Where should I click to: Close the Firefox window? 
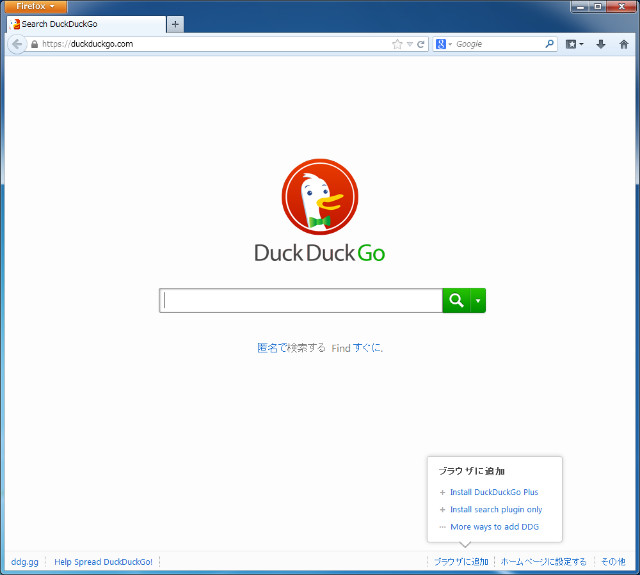coord(622,7)
